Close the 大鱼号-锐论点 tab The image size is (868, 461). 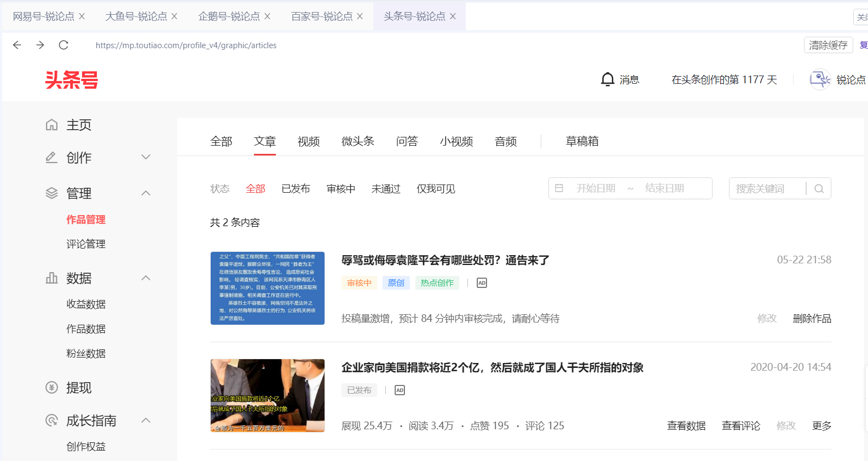pyautogui.click(x=174, y=16)
